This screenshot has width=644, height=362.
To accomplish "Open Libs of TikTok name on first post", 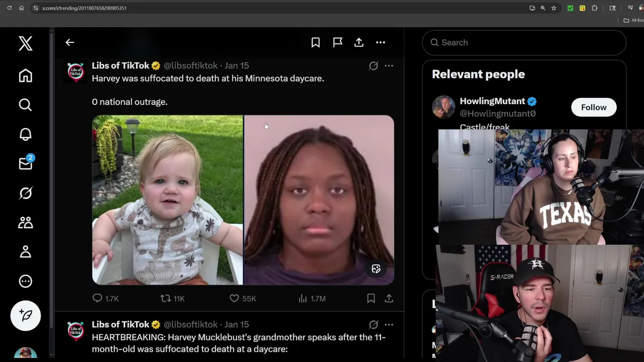I will tap(120, 65).
